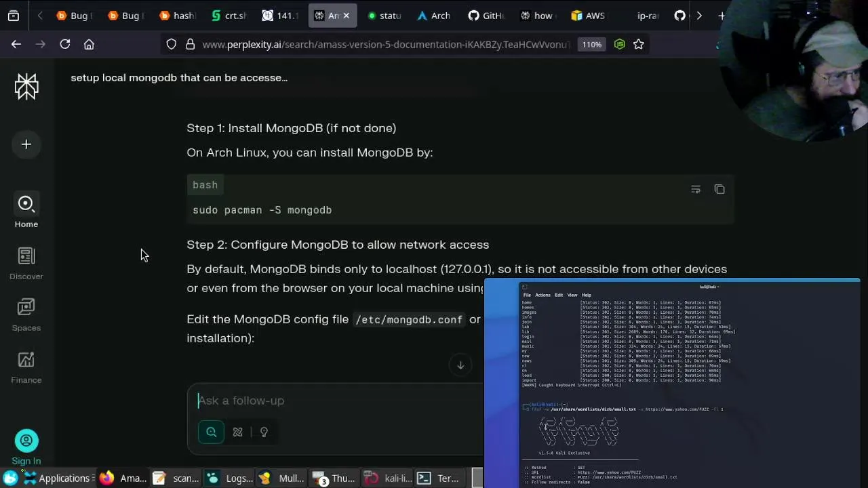Click the 'Step 1: Install MongoDB' heading
Image resolution: width=868 pixels, height=488 pixels.
[x=292, y=128]
